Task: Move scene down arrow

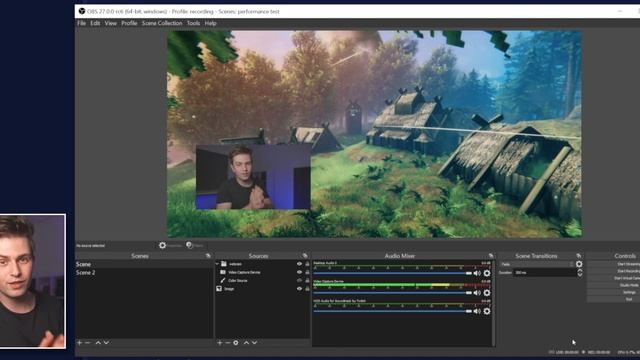Action: (106, 343)
